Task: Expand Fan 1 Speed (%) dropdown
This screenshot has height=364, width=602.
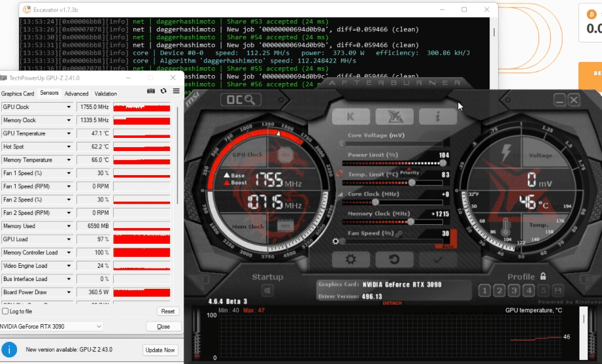Action: pos(69,173)
